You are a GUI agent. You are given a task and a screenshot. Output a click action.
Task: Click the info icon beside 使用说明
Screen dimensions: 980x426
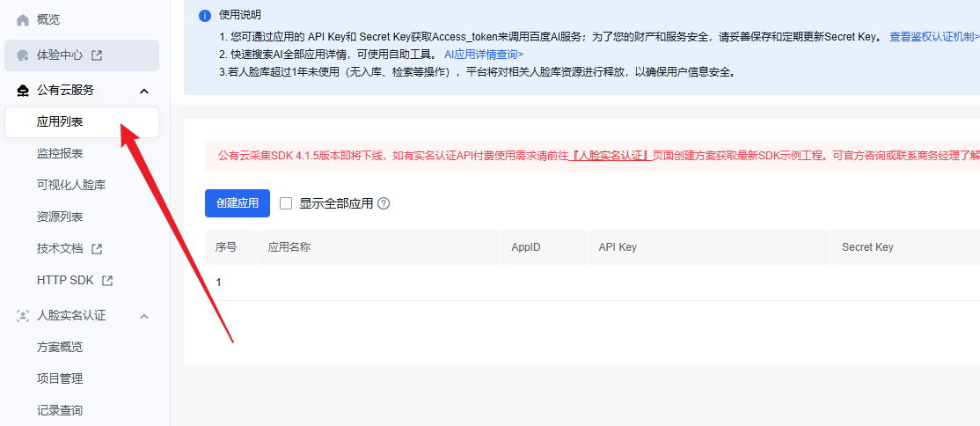[x=204, y=16]
